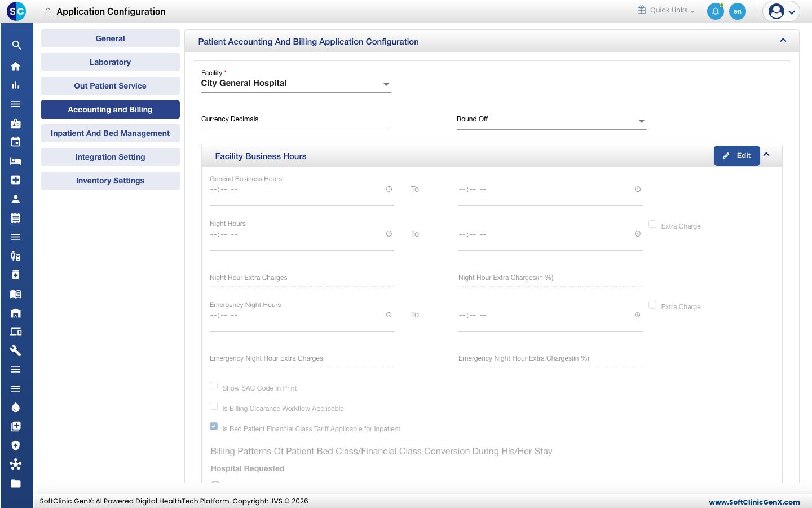Screen dimensions: 812x508
Task: Open Night Hours start time clock picker
Action: pyautogui.click(x=389, y=234)
